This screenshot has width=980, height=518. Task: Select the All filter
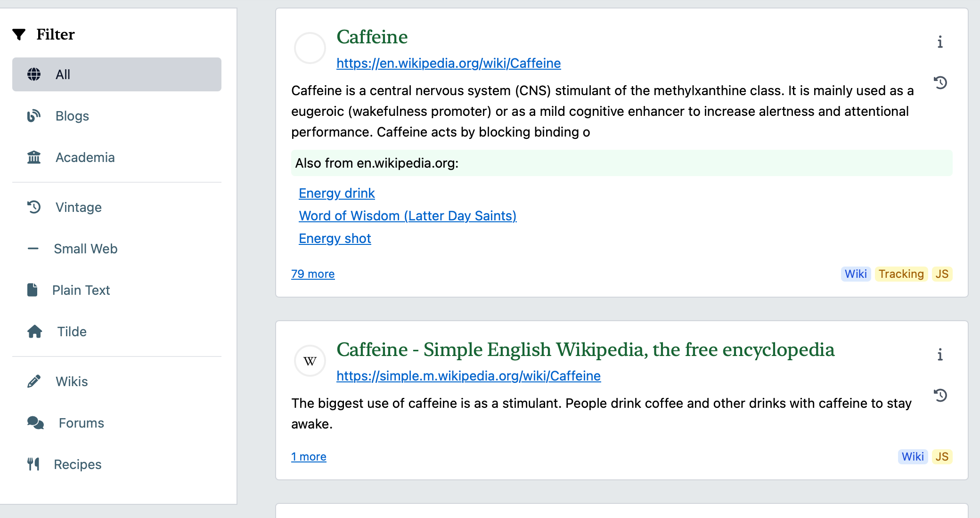(117, 74)
